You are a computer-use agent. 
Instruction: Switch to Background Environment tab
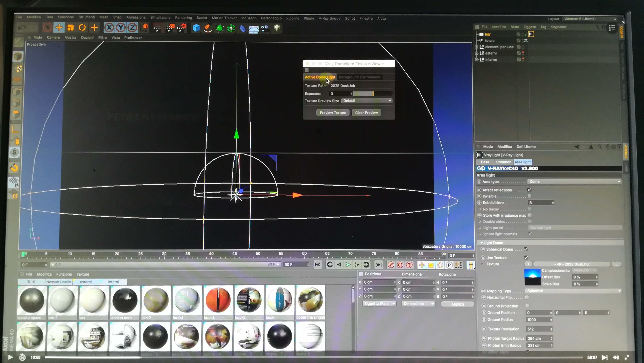359,77
